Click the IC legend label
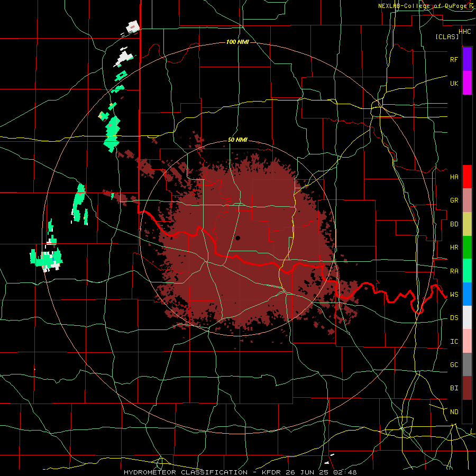 coord(454,342)
